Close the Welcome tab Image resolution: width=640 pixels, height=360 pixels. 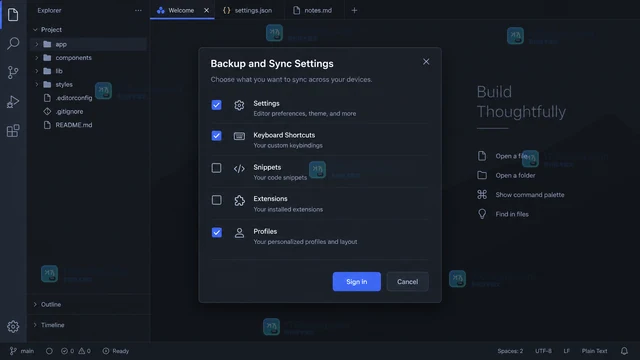point(207,11)
